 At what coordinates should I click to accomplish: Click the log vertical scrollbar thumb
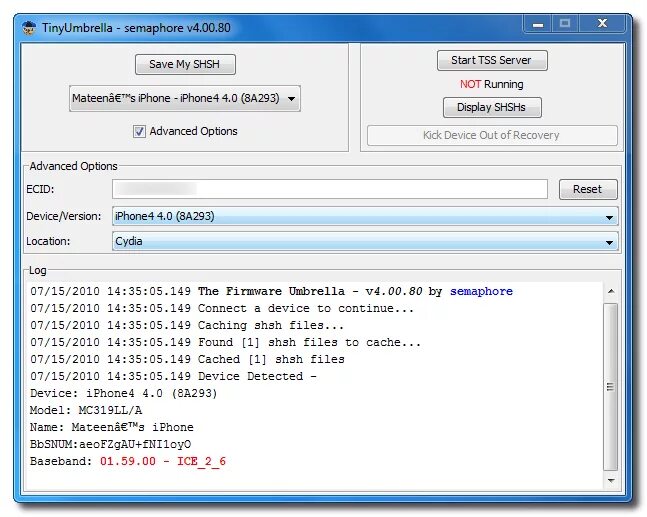coord(611,387)
